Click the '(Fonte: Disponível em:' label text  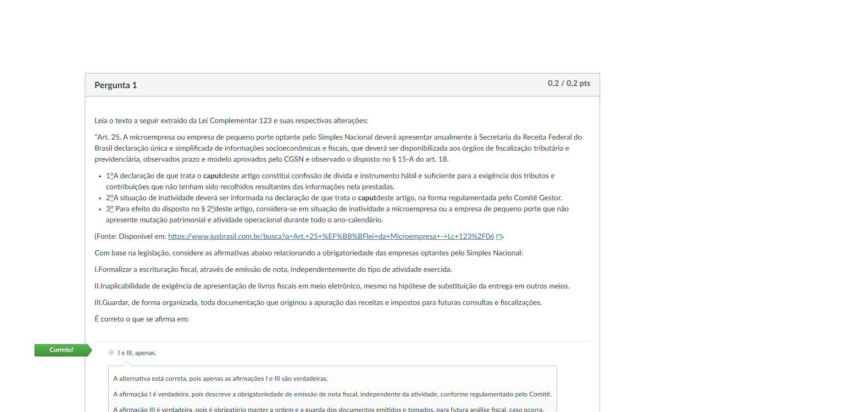click(x=130, y=237)
